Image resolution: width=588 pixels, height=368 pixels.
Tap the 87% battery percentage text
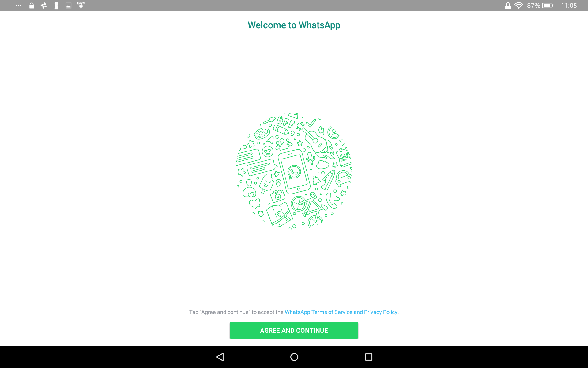coord(533,6)
